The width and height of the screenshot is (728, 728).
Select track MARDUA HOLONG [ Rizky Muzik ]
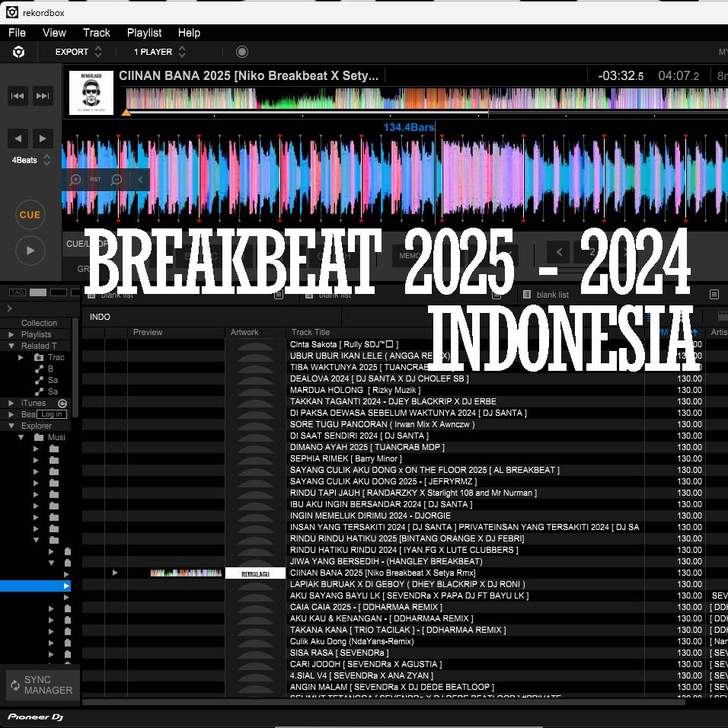pyautogui.click(x=355, y=390)
